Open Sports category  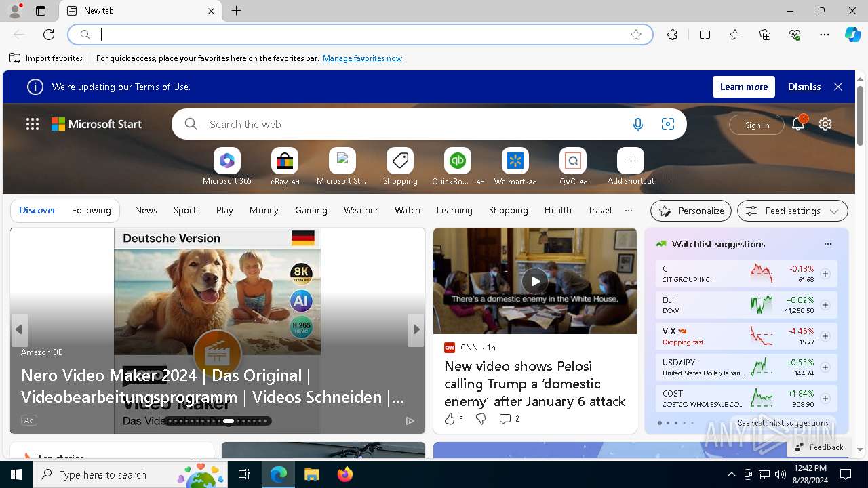(x=186, y=211)
